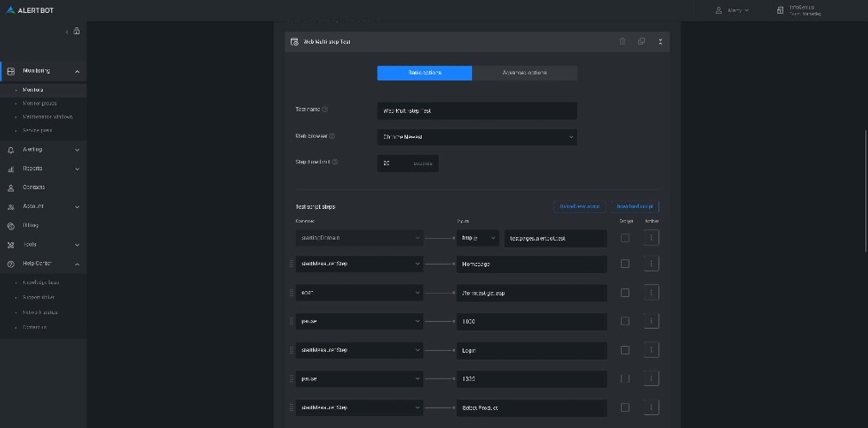Open the actions menu for the Homepage step
Image resolution: width=868 pixels, height=428 pixels.
click(x=651, y=264)
